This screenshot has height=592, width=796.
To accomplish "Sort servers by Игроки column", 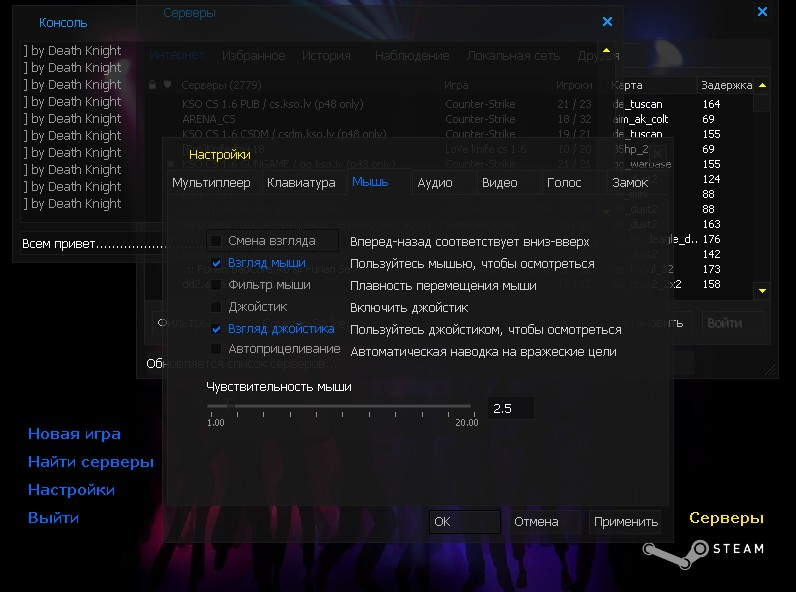I will [574, 85].
